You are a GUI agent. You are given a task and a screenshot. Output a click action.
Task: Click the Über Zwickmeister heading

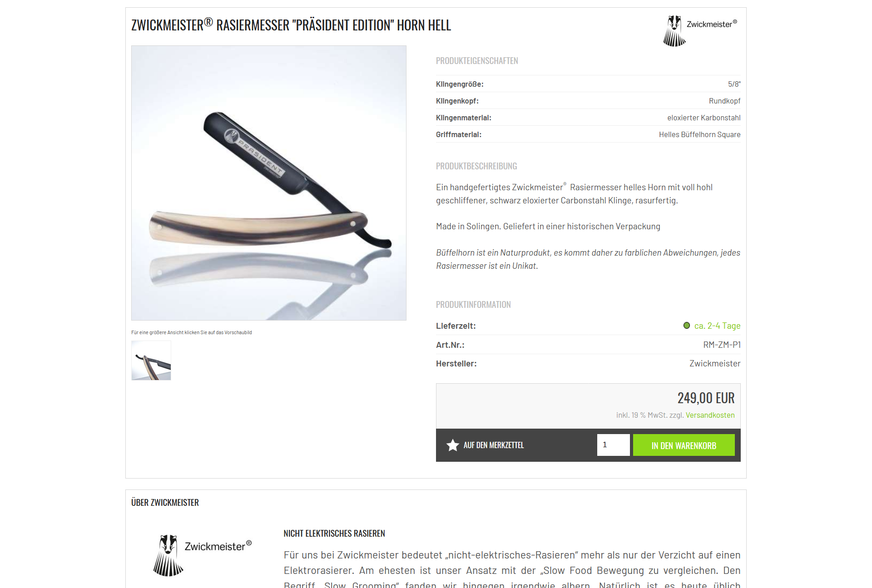pos(165,503)
